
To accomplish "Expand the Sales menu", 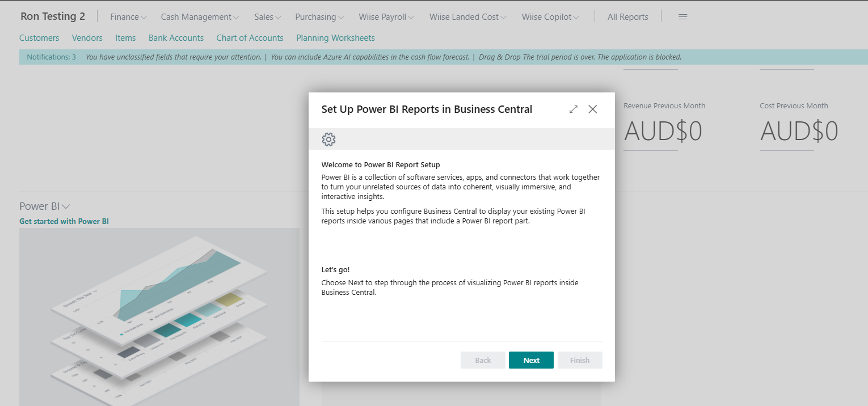I will point(268,17).
